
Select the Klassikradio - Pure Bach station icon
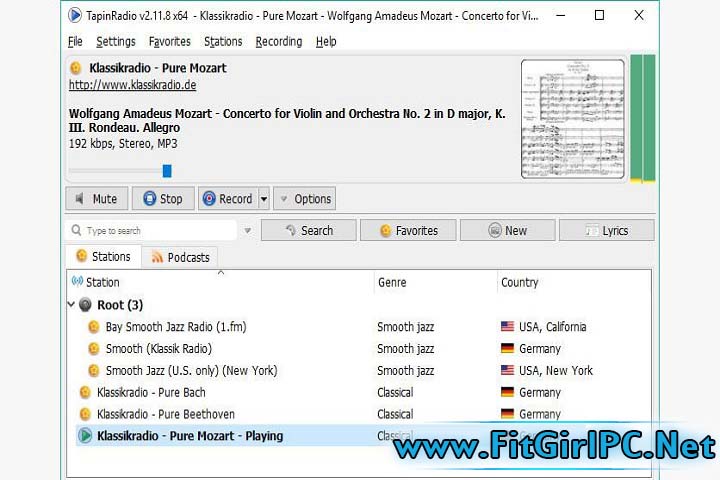point(85,393)
